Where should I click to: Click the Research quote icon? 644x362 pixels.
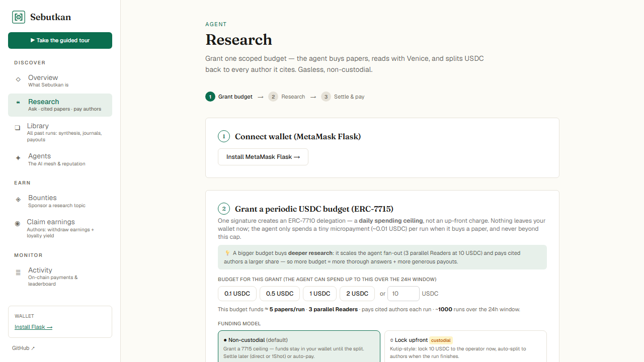pos(18,103)
